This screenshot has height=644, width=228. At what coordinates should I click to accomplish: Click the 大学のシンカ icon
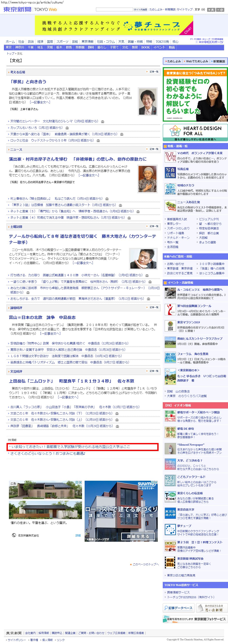coord(170,464)
